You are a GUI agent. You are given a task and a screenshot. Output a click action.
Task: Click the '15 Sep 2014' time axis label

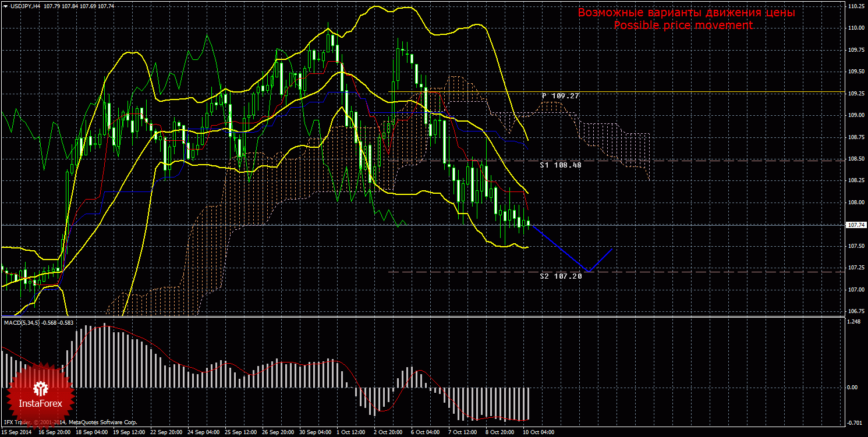click(x=17, y=432)
